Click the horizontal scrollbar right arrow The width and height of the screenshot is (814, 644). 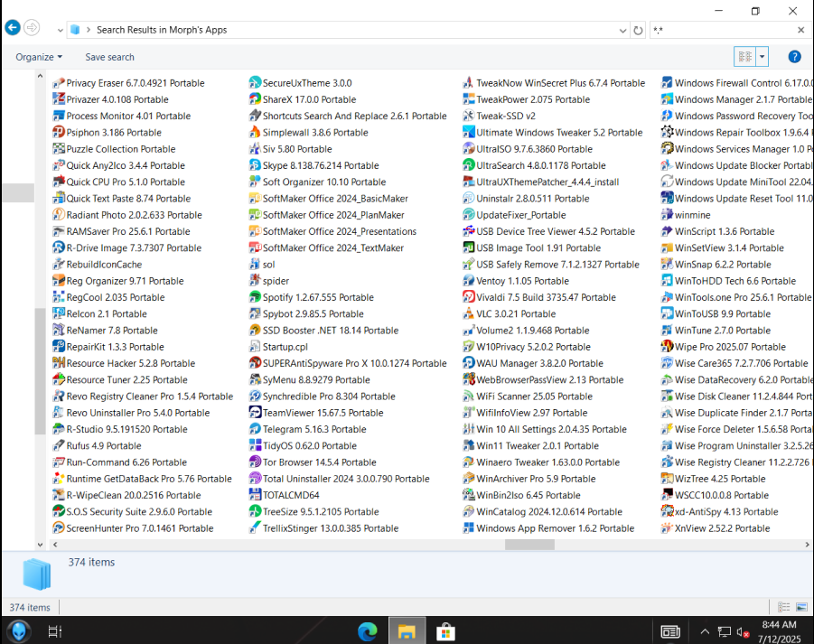coord(807,545)
